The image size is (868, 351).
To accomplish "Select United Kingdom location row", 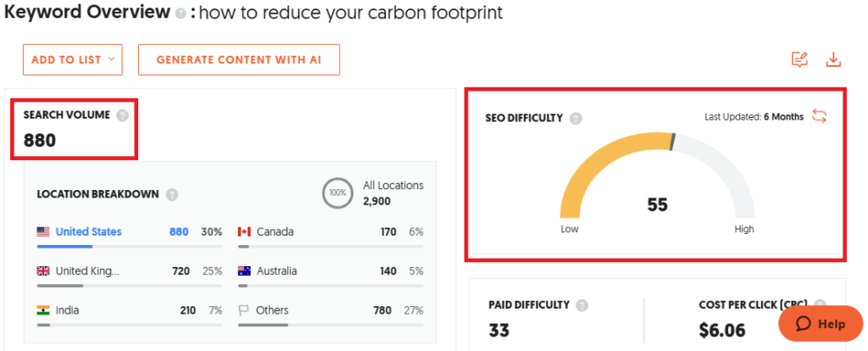I will [x=87, y=271].
